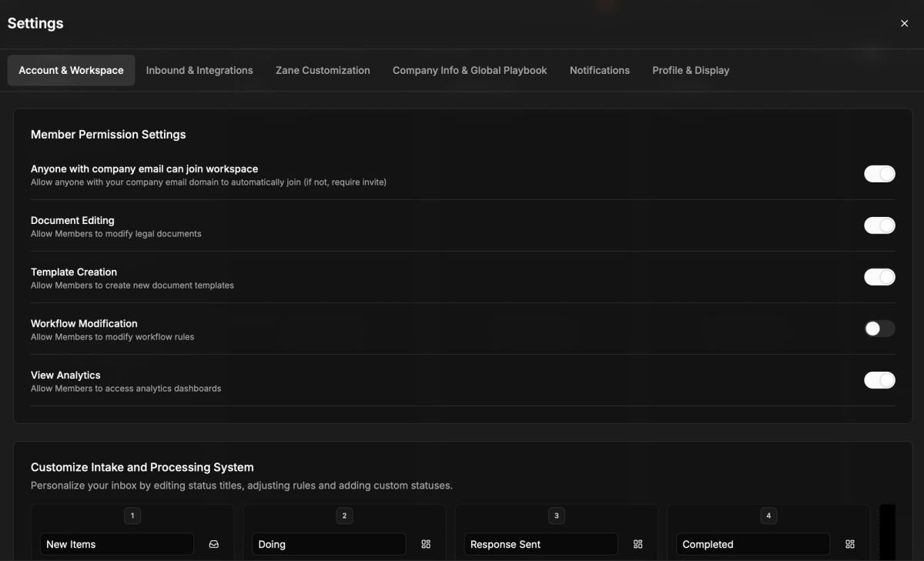Click 'Allow Members to access analytics dashboards' text

[x=126, y=389]
